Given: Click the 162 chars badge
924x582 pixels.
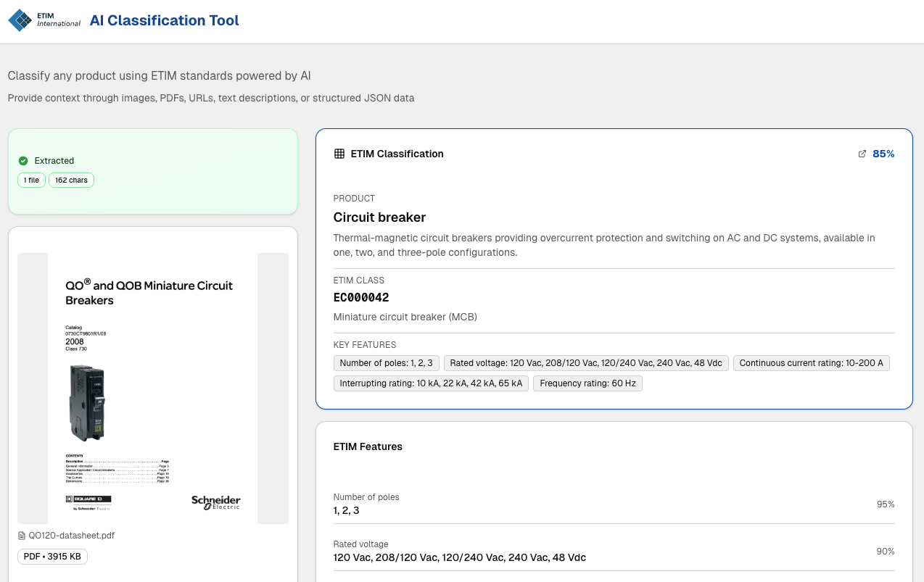Looking at the screenshot, I should click(x=71, y=180).
